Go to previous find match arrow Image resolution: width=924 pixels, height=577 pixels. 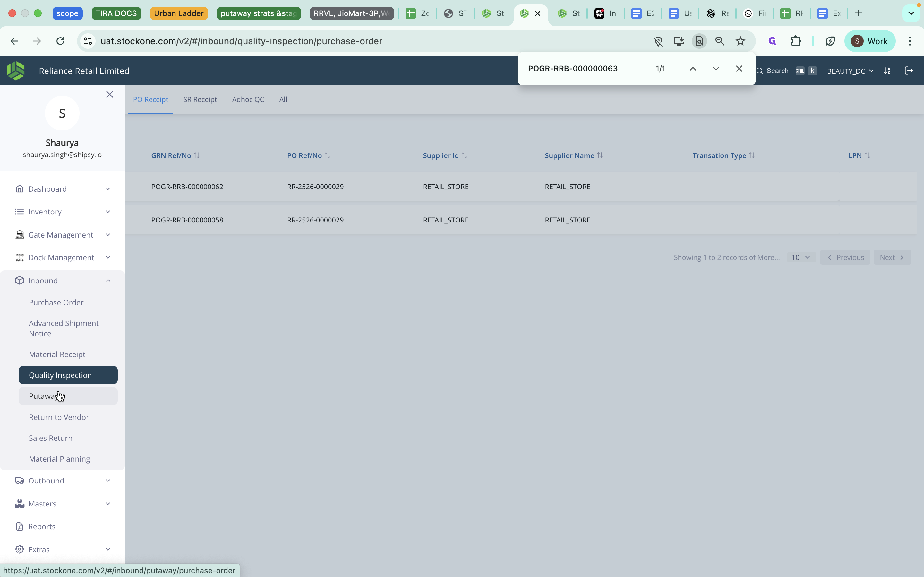(x=693, y=69)
